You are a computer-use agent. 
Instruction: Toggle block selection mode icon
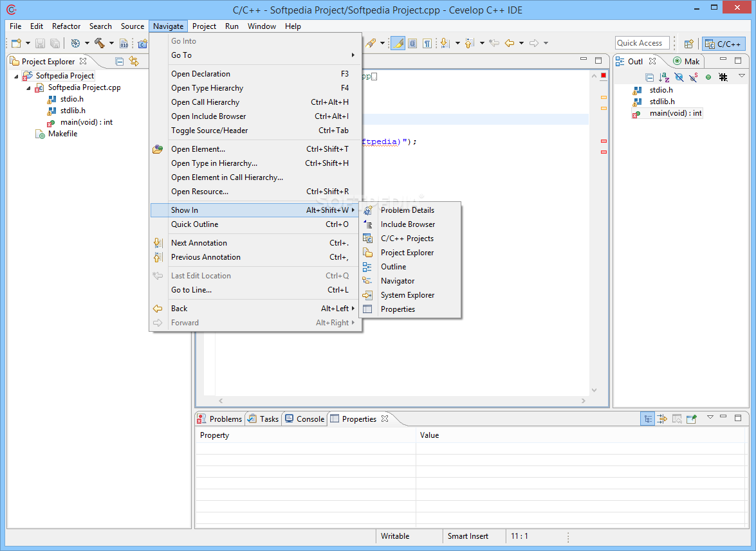pyautogui.click(x=412, y=43)
